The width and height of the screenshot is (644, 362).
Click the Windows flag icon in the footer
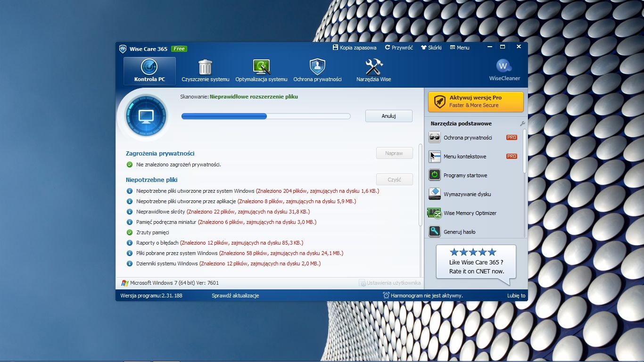(x=125, y=283)
